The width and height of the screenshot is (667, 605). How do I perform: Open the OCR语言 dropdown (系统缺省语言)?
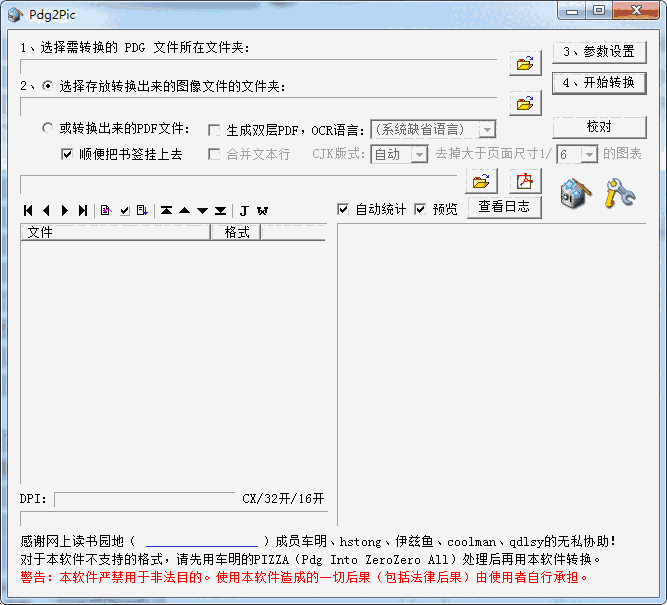tap(487, 129)
